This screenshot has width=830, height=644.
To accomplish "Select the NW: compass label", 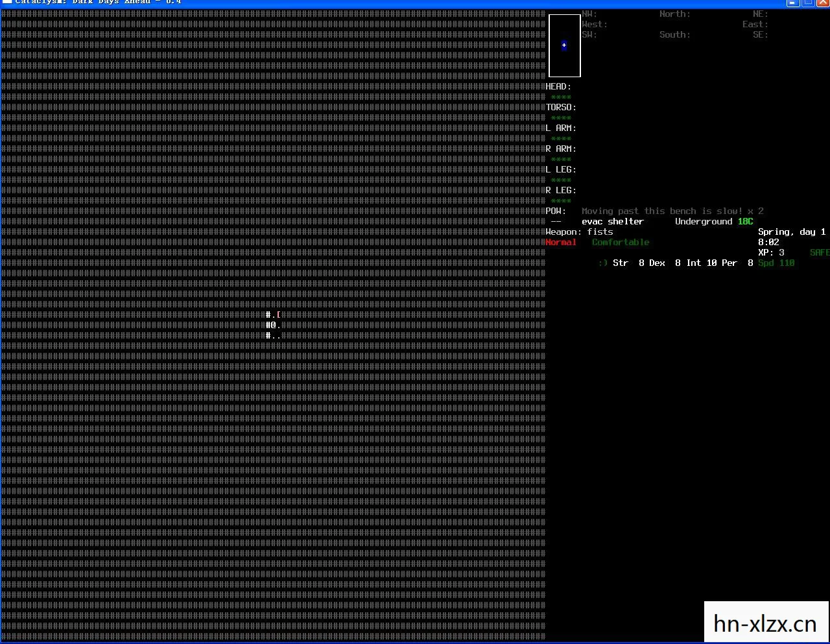I will click(589, 14).
